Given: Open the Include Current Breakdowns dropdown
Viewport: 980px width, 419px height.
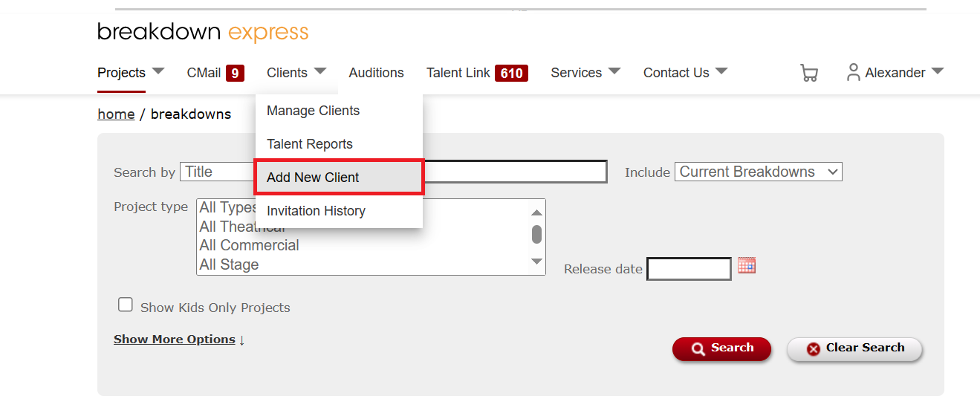Looking at the screenshot, I should pyautogui.click(x=758, y=172).
